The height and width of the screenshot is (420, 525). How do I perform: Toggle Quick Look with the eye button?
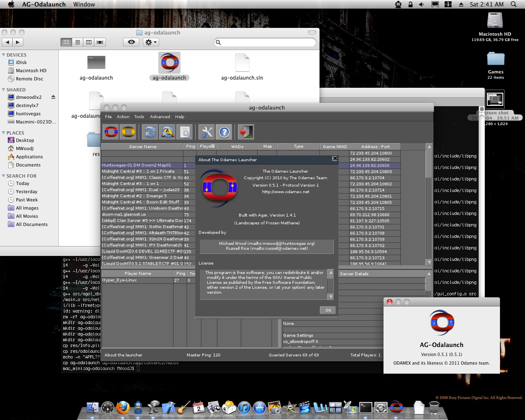[131, 42]
